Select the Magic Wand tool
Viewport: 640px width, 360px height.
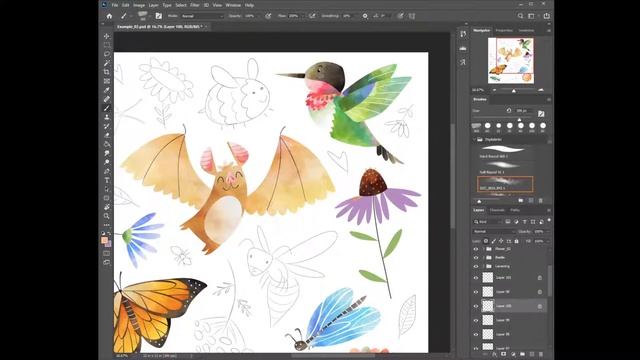click(x=107, y=63)
